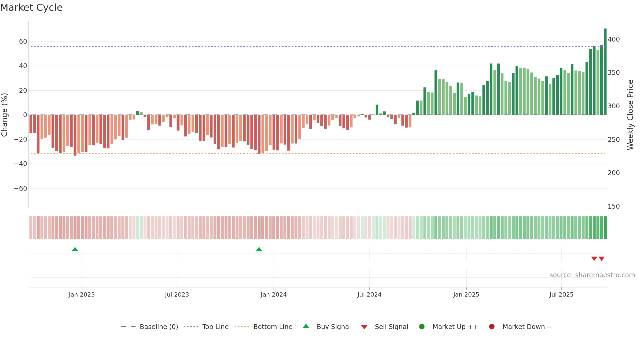Click the purple dotted top line
The image size is (644, 362).
pyautogui.click(x=318, y=47)
